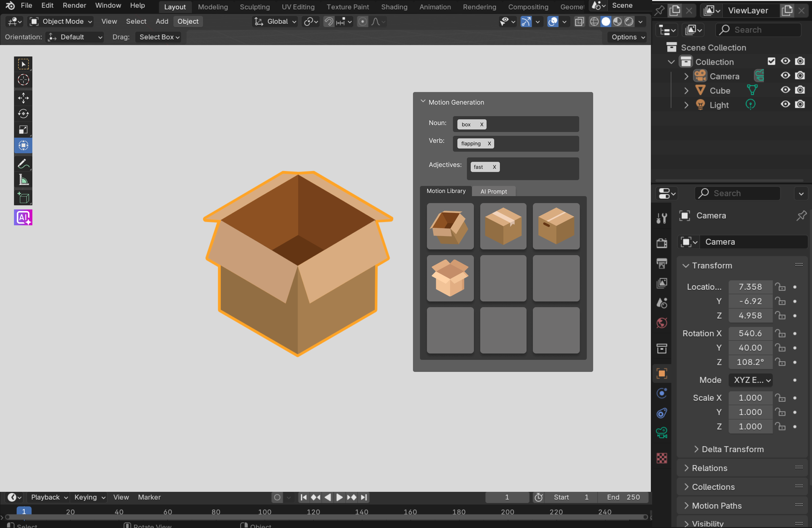Uncheck the Collection exclude checkbox
The image size is (812, 528).
(771, 62)
